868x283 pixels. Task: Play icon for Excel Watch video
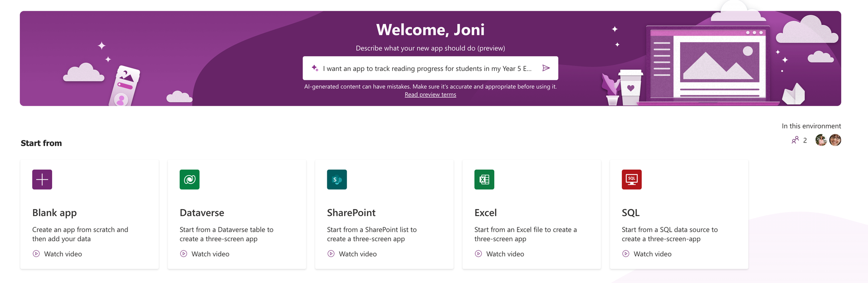478,254
